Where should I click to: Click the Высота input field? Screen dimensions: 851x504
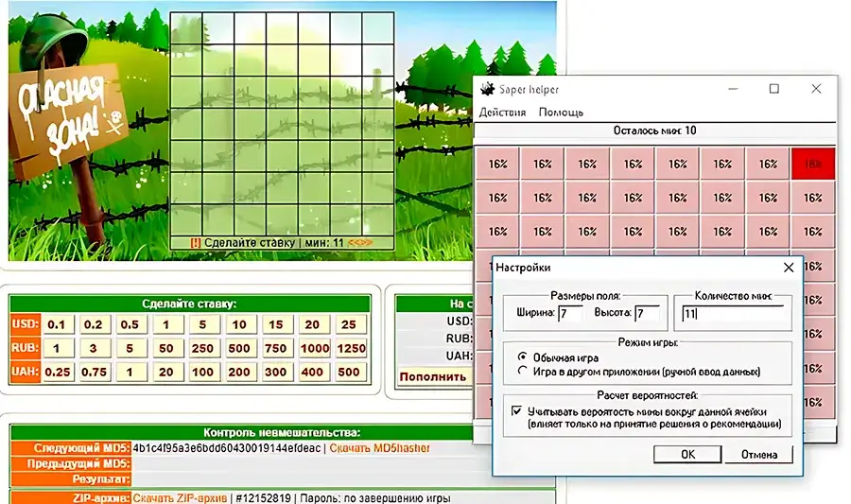(647, 313)
